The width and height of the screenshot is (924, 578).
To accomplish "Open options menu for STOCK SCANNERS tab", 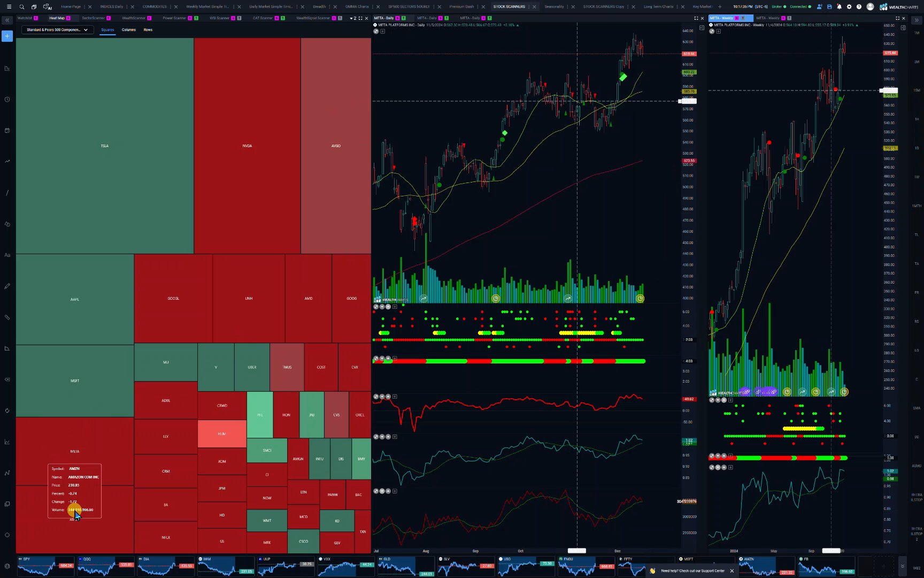I will pos(529,7).
